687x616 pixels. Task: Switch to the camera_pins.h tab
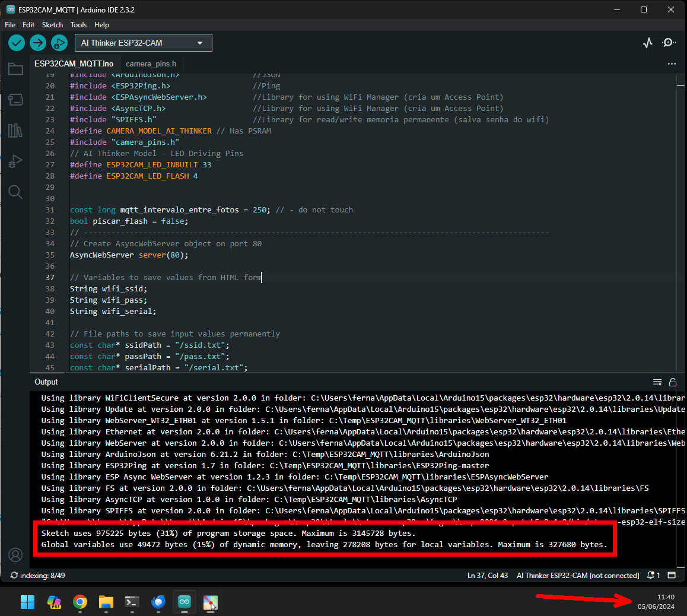click(x=151, y=63)
